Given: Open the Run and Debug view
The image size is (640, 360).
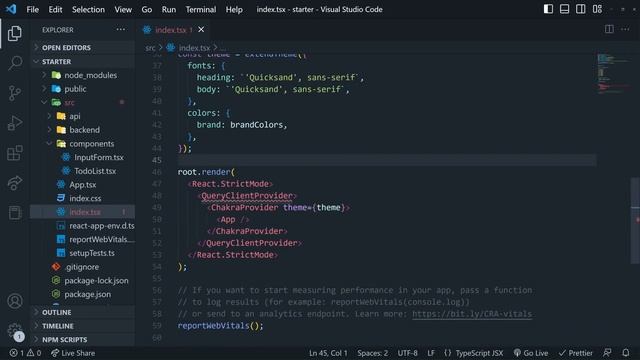Looking at the screenshot, I should [x=15, y=123].
